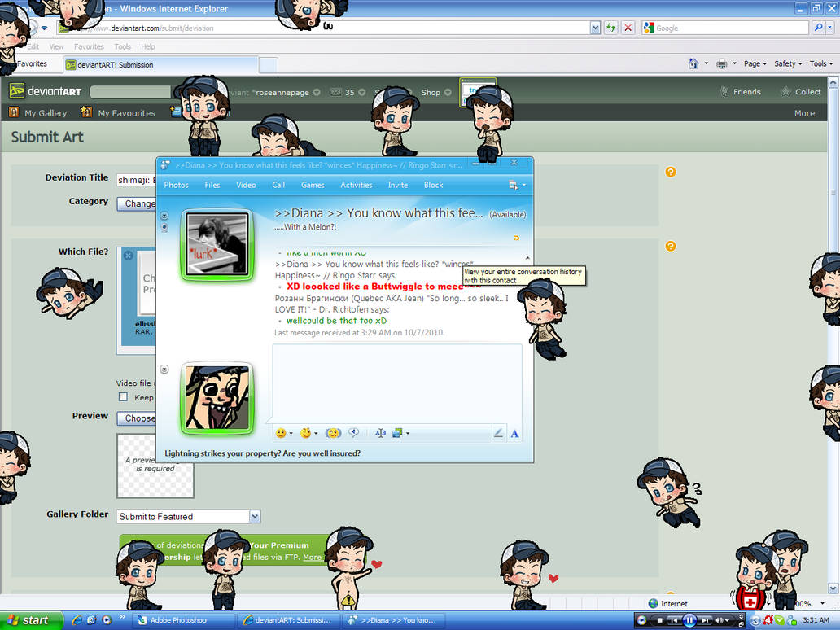The width and height of the screenshot is (840, 630).
Task: Open Files in the chat window menu
Action: 212,185
